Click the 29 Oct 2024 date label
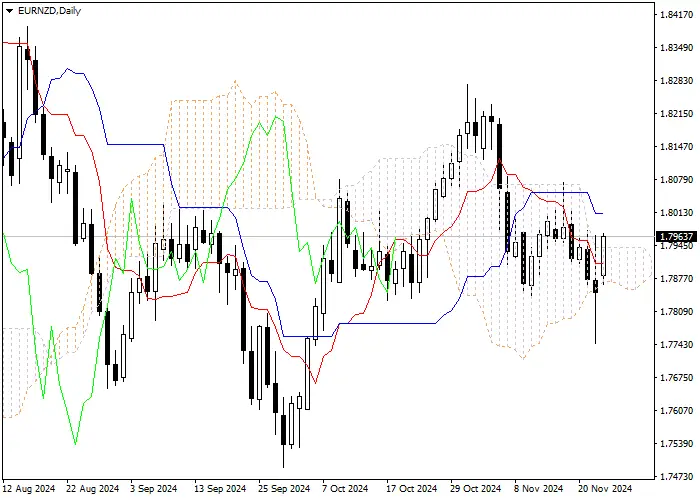Image resolution: width=700 pixels, height=500 pixels. pos(475,489)
